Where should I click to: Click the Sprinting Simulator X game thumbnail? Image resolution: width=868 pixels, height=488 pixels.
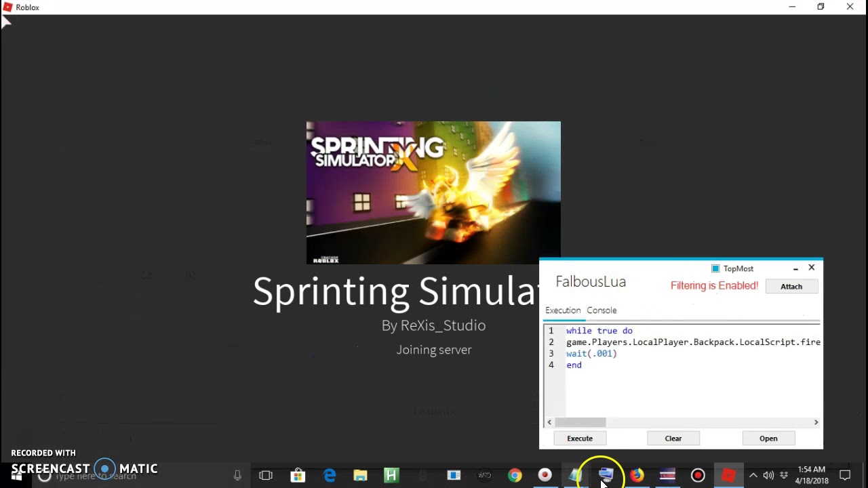coord(433,192)
